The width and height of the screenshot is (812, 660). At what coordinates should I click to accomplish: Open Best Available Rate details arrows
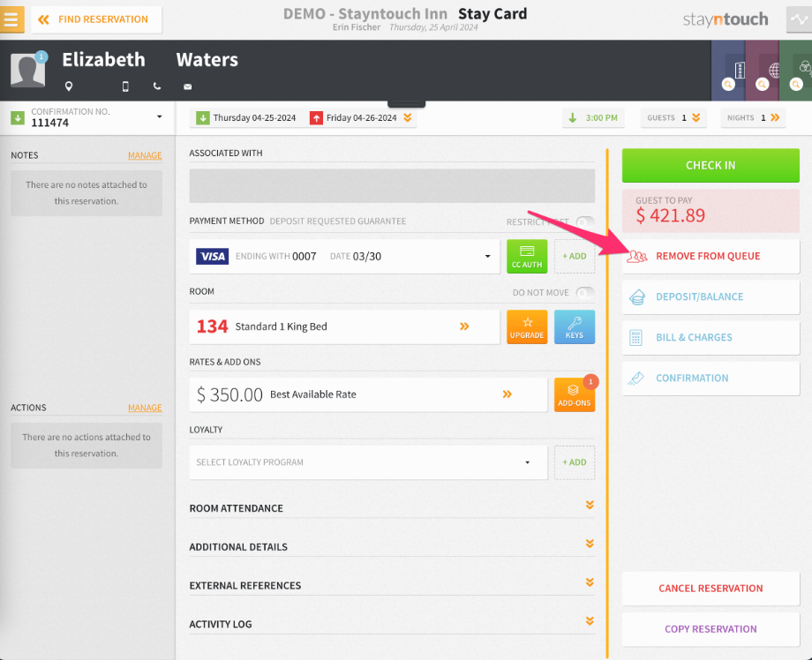507,394
